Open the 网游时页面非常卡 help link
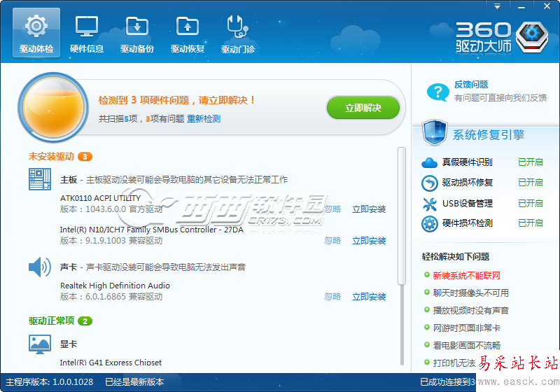Image resolution: width=560 pixels, height=392 pixels. point(466,328)
